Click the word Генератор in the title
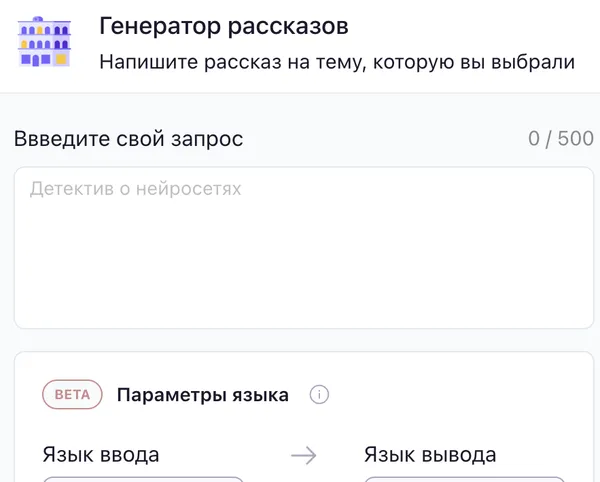 click(x=150, y=25)
